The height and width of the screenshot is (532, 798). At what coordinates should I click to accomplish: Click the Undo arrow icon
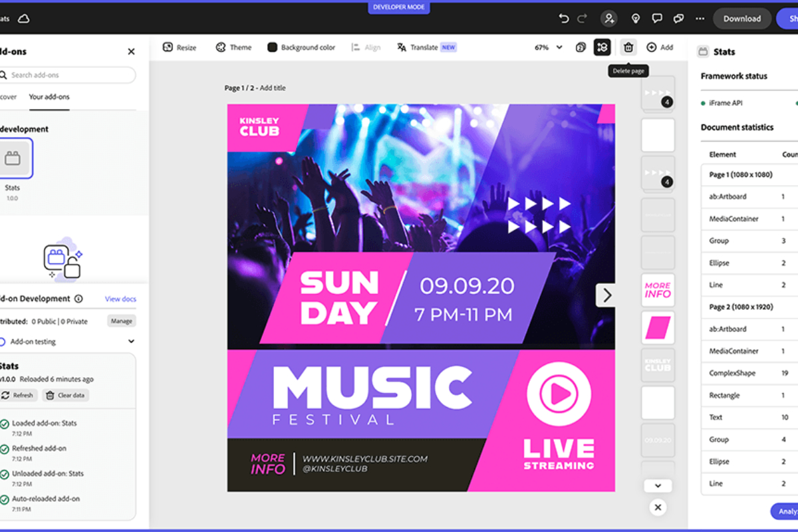[x=564, y=19]
